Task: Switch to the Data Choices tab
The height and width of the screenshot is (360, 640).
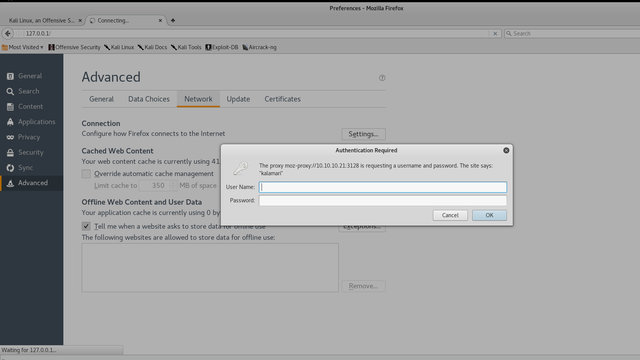Action: coord(149,99)
